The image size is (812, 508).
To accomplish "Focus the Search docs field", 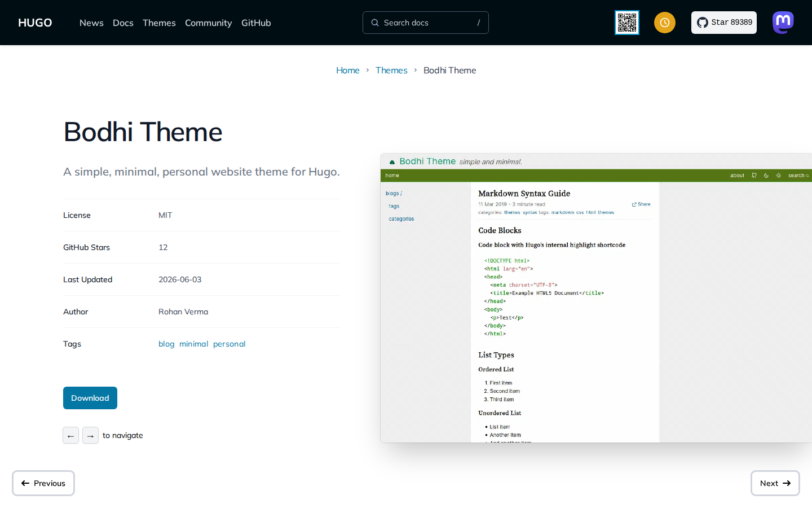I will tap(426, 23).
